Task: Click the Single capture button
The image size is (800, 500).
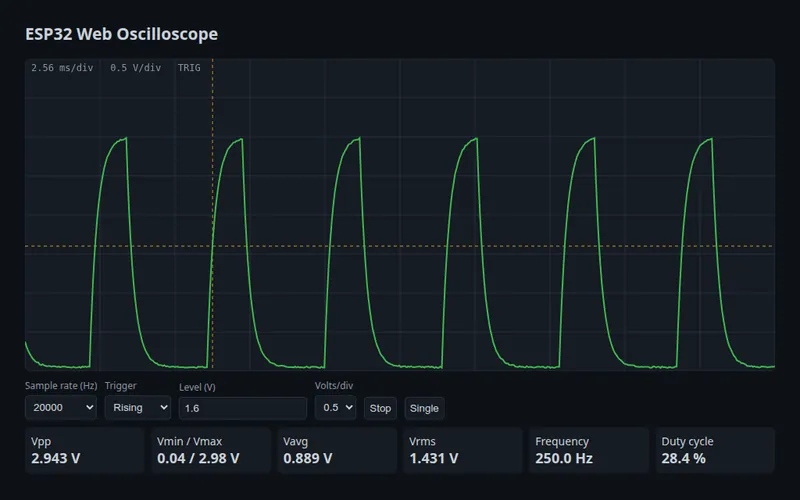Action: [x=424, y=408]
